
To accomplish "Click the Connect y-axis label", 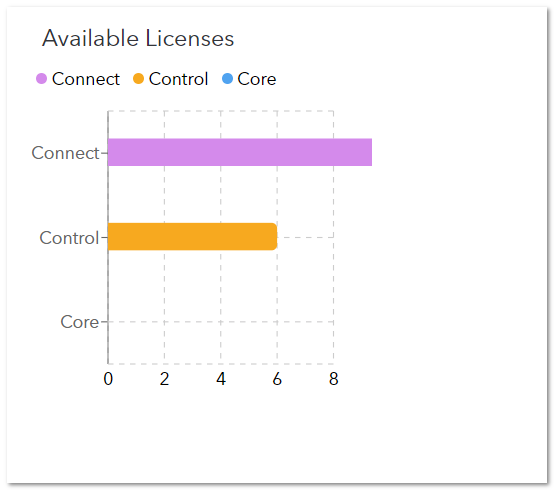I will pos(65,153).
